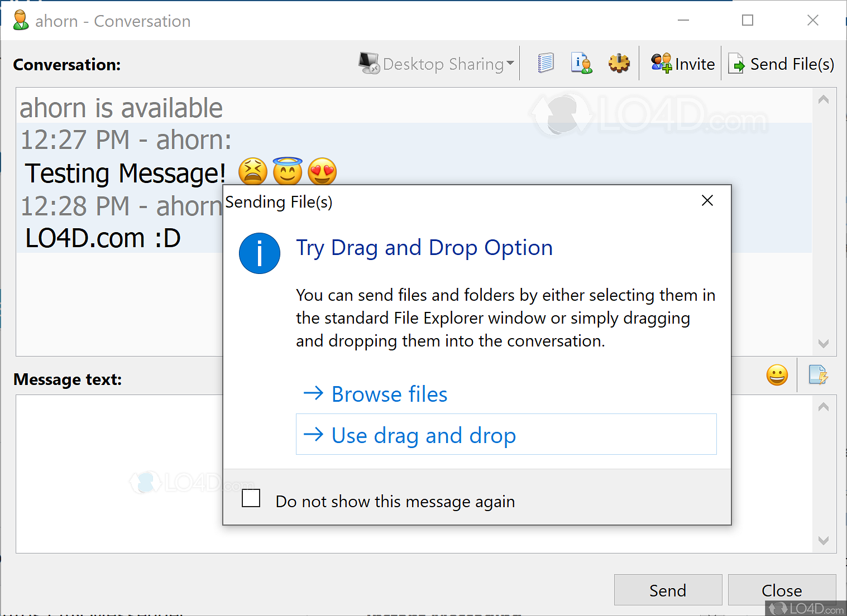Click the Close button at bottom

point(781,590)
